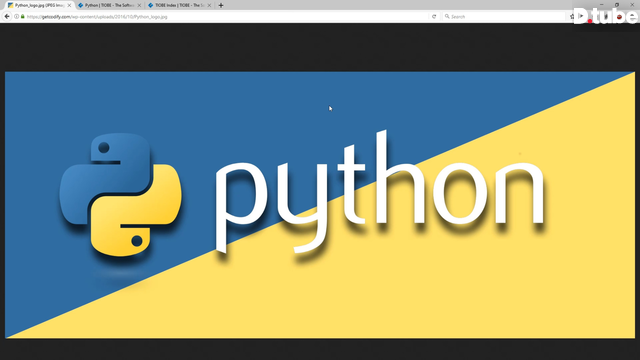Viewport: 640px width, 360px height.
Task: Go back to the previous page
Action: 7,17
